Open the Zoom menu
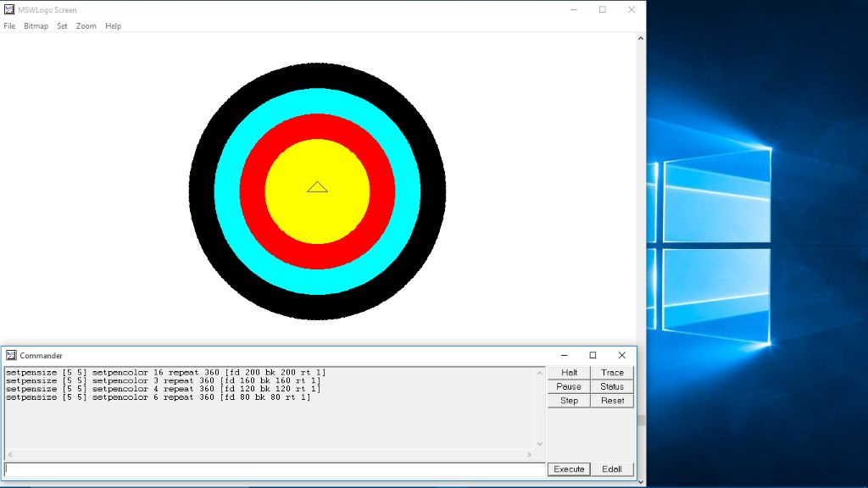868x488 pixels. click(86, 26)
